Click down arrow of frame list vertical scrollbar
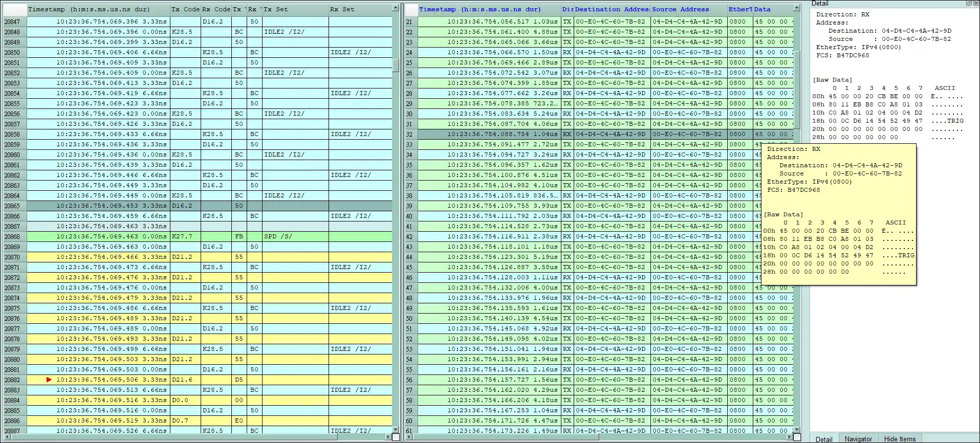The width and height of the screenshot is (980, 443). [x=797, y=429]
